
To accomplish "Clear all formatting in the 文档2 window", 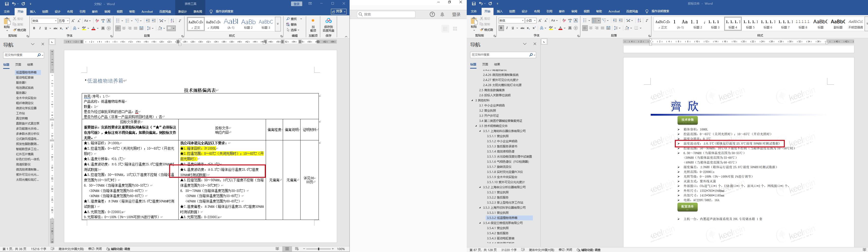I will 97,21.
